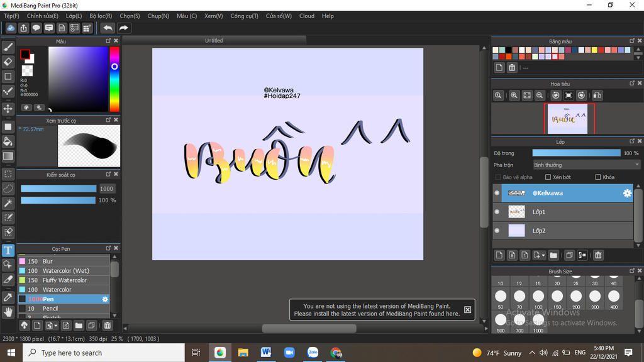Viewport: 644px width, 362px height.
Task: Select the transparent color swatch
Action: 27,70
